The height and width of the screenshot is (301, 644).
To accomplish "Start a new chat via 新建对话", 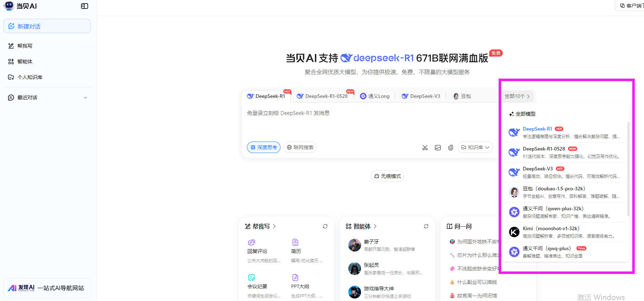I will click(47, 26).
